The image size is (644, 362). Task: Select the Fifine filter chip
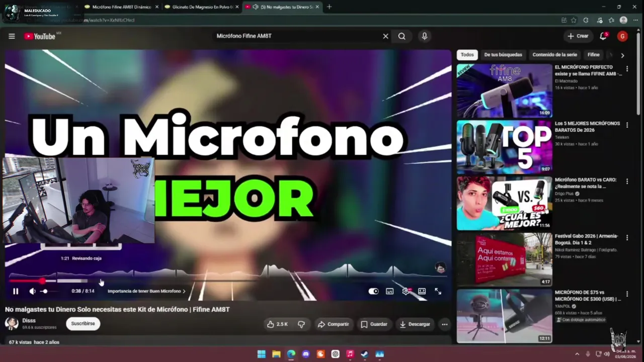tap(594, 55)
